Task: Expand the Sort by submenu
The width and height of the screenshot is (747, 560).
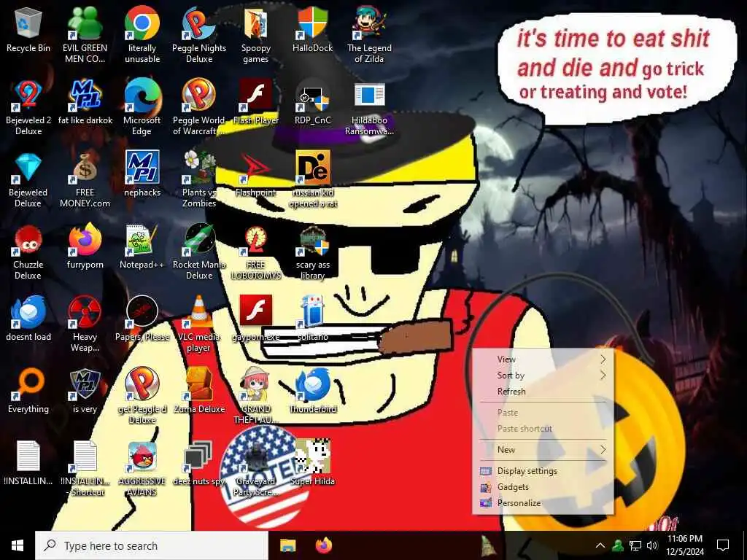Action: point(543,376)
